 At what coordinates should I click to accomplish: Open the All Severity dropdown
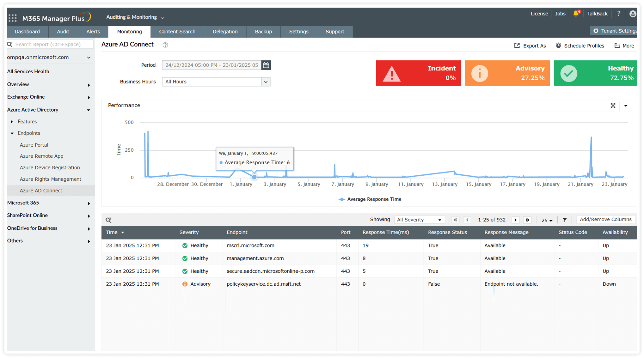[x=419, y=220]
